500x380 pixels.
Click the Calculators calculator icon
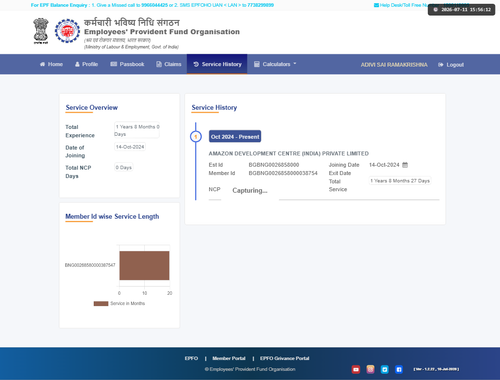pyautogui.click(x=257, y=64)
